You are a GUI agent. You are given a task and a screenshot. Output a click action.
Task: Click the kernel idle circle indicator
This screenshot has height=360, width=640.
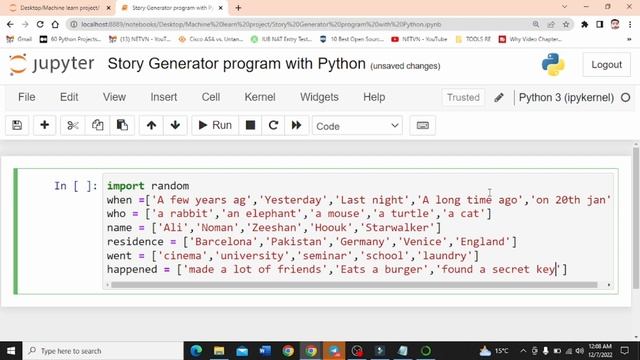click(625, 98)
